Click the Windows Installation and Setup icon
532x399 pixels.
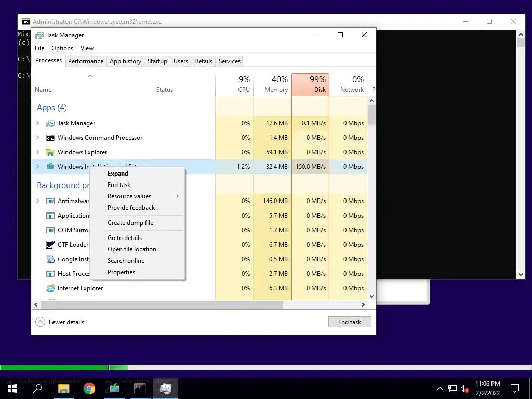pos(50,166)
